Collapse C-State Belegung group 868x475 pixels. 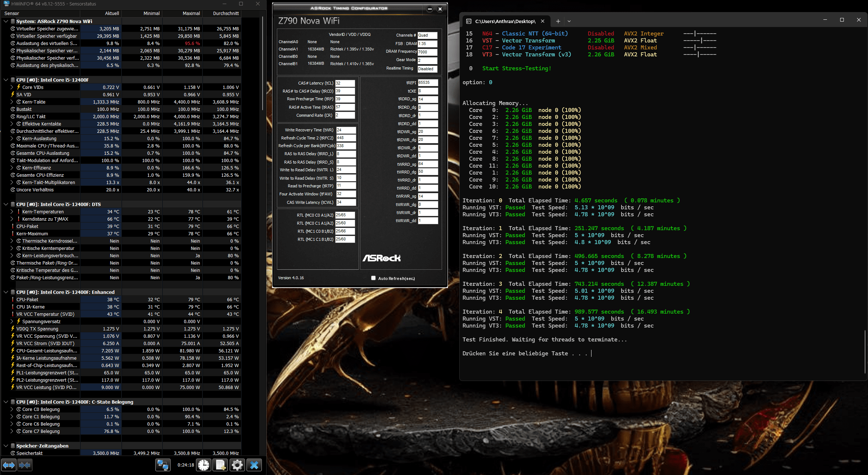pos(6,402)
